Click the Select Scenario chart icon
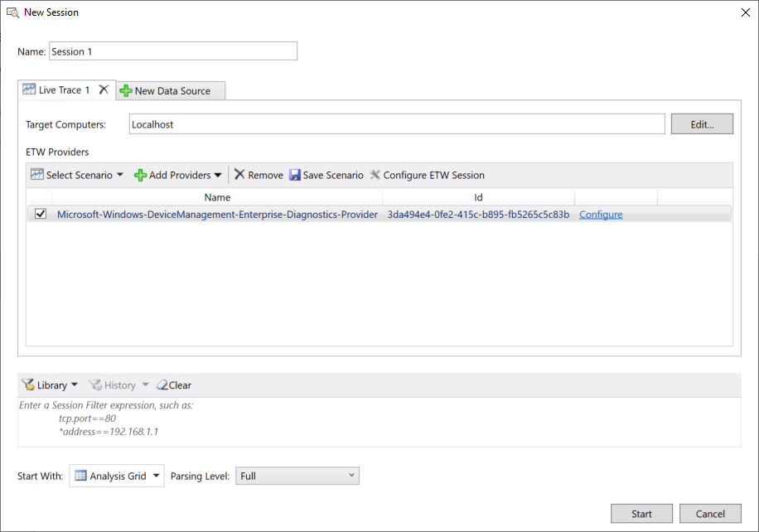Image resolution: width=759 pixels, height=532 pixels. [36, 175]
